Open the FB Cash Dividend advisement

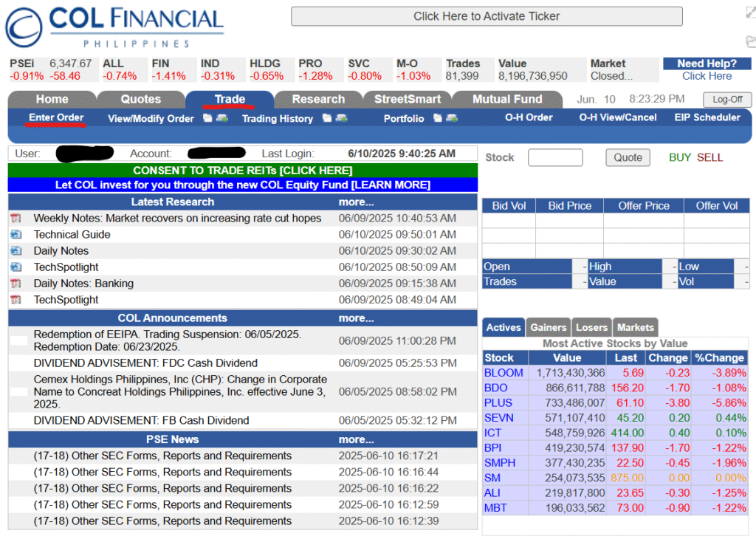pos(141,421)
